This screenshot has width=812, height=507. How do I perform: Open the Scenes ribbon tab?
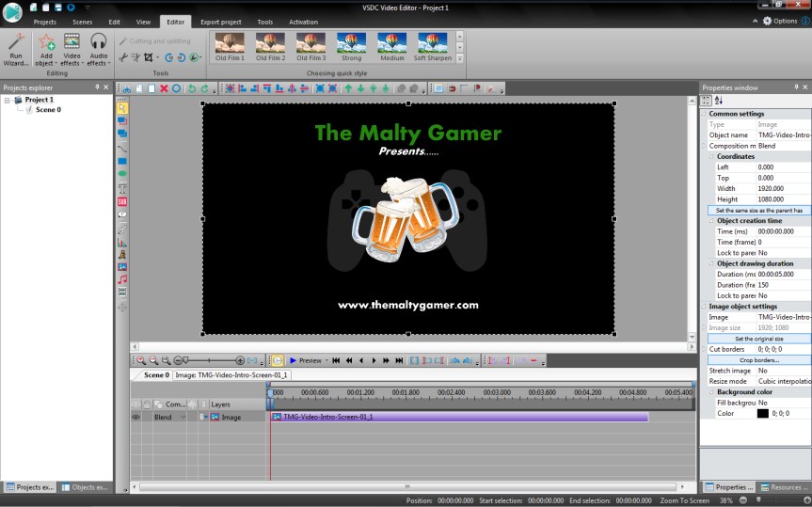click(83, 22)
